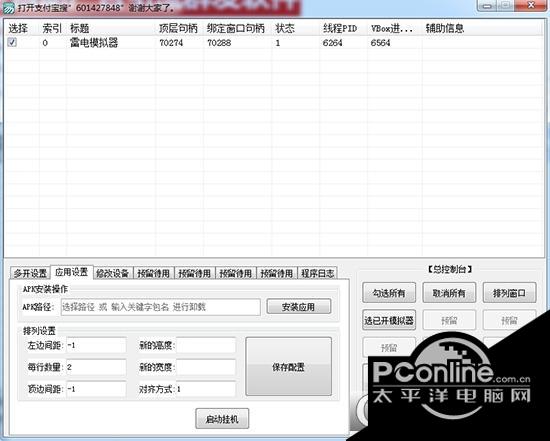
Task: Click the 新的高度 input field
Action: coord(206,345)
